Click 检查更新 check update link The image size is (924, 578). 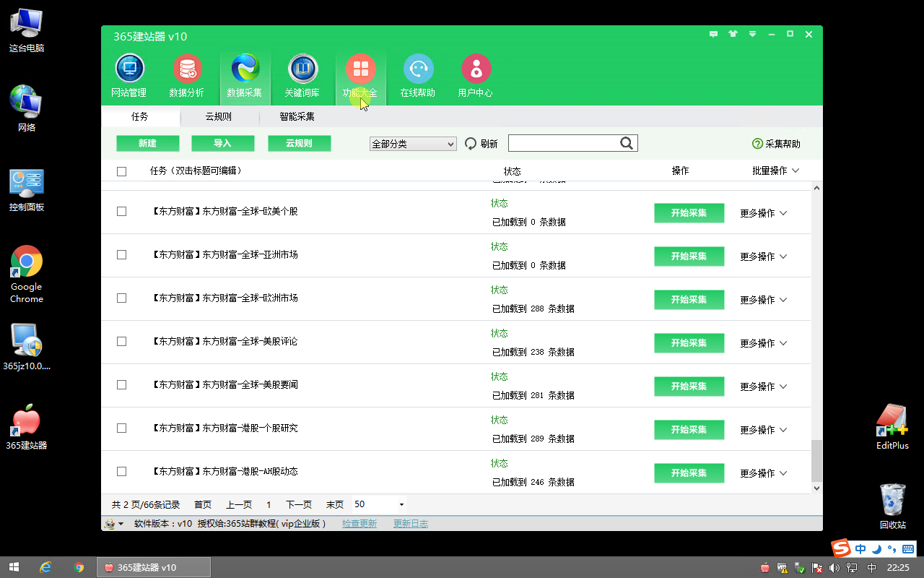(x=359, y=524)
